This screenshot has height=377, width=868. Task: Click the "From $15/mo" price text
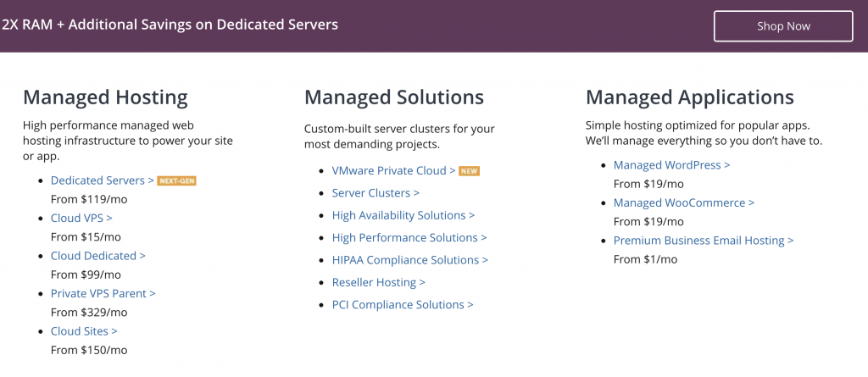point(86,237)
